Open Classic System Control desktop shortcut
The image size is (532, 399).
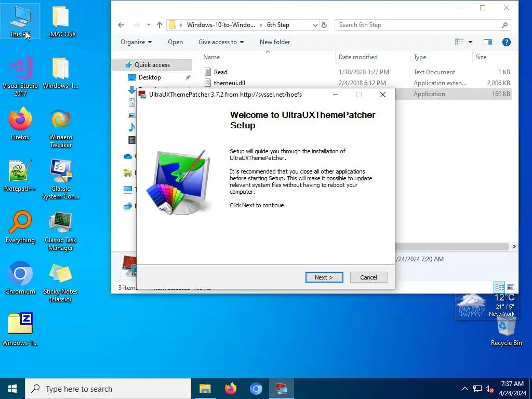pyautogui.click(x=61, y=179)
